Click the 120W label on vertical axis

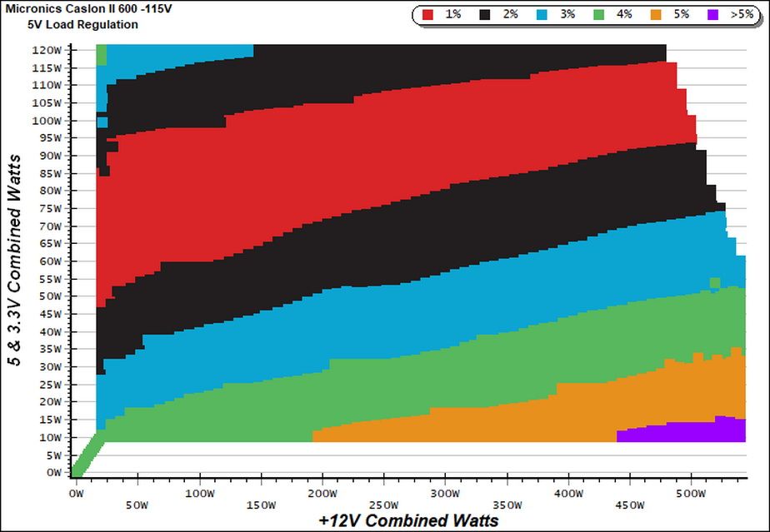[x=47, y=50]
